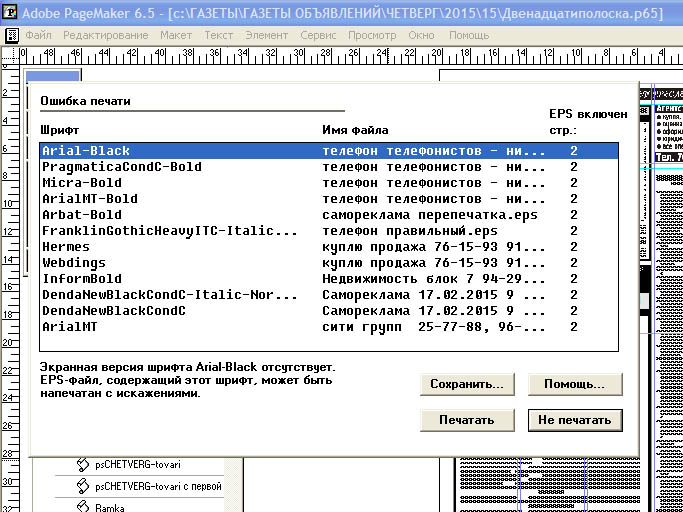Image resolution: width=683 pixels, height=512 pixels.
Task: Select the Hermes font row
Action: (x=329, y=247)
